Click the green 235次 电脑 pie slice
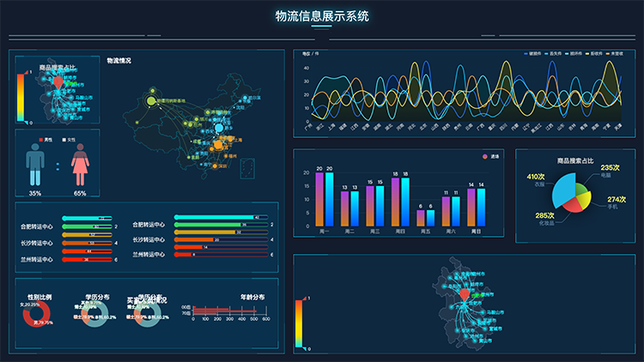 (581, 190)
